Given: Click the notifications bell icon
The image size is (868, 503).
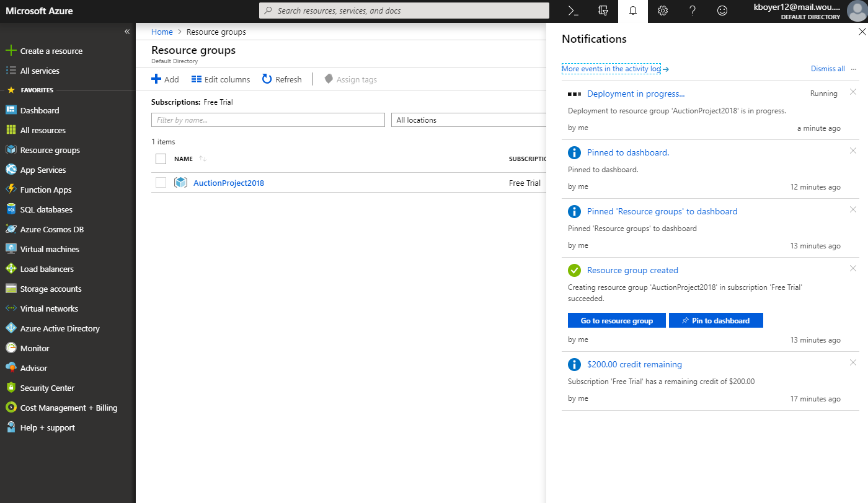Looking at the screenshot, I should (x=633, y=11).
